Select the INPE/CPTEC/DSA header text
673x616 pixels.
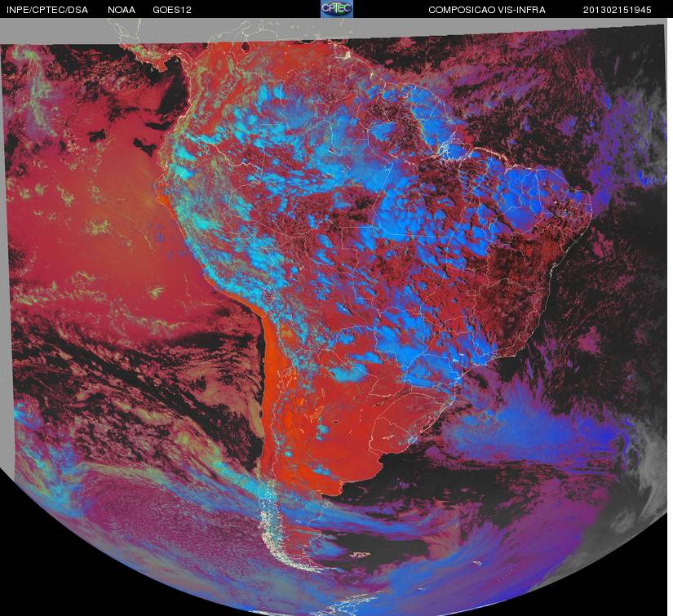(47, 10)
